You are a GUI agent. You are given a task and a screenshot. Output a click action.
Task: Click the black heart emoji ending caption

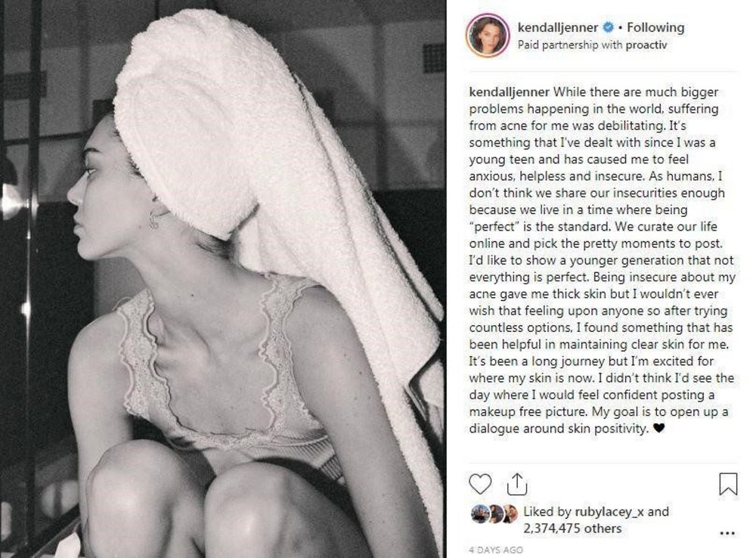click(658, 428)
